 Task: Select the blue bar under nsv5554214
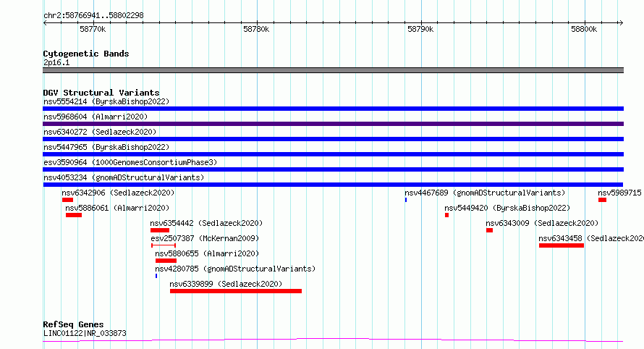333,109
